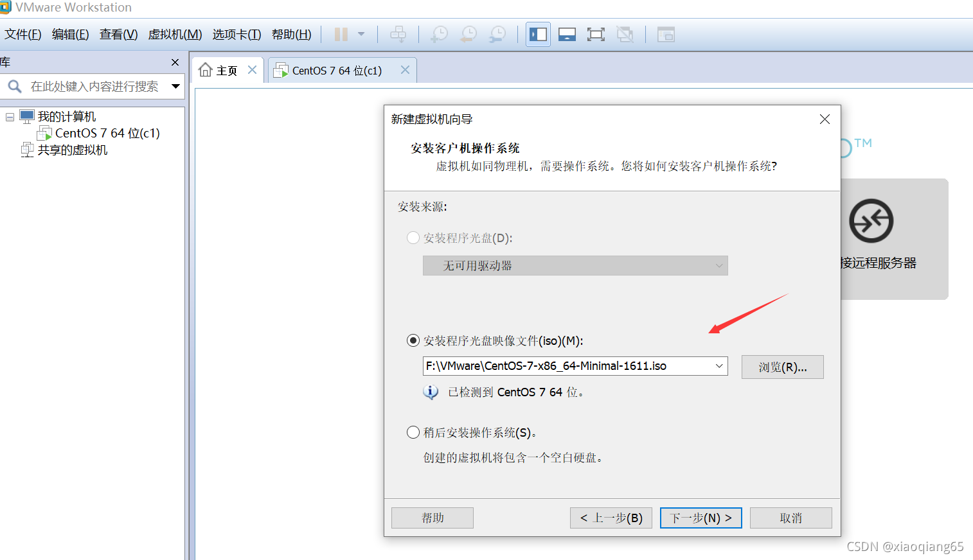This screenshot has height=560, width=973.
Task: Open the 无可用驱动器 drive dropdown
Action: coord(575,265)
